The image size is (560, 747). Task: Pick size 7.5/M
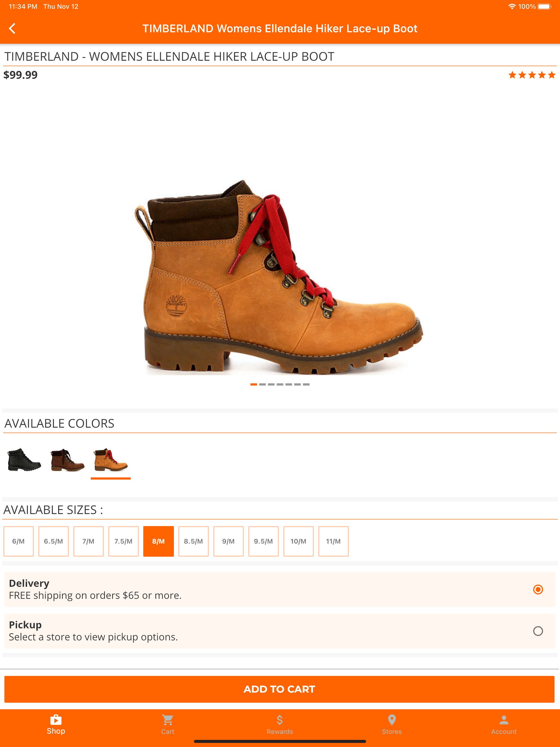pos(124,541)
